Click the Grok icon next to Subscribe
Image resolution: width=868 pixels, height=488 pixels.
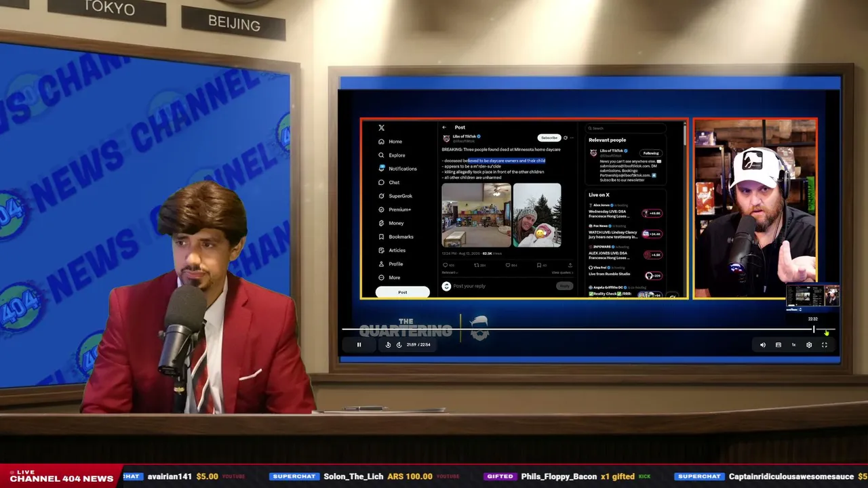click(x=566, y=138)
